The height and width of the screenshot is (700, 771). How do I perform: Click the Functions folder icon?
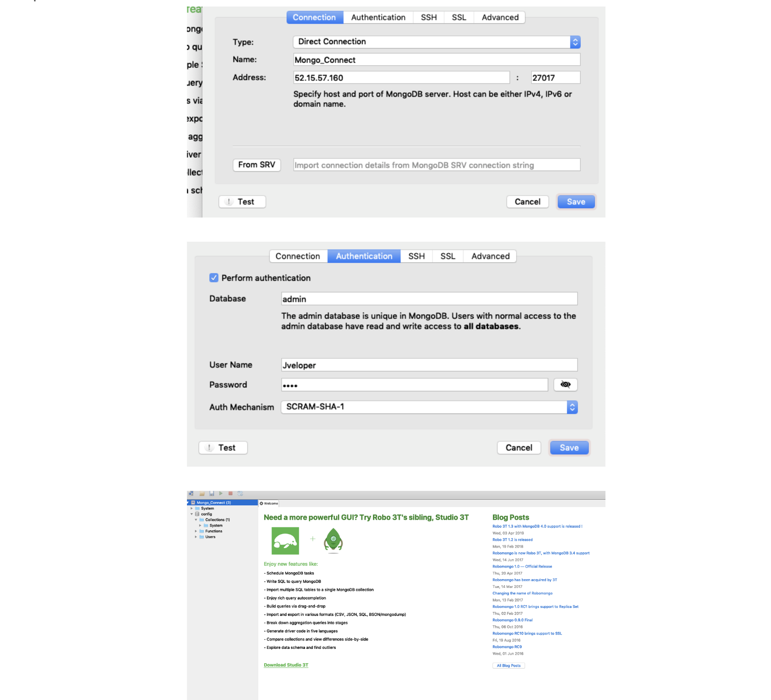[x=202, y=531]
